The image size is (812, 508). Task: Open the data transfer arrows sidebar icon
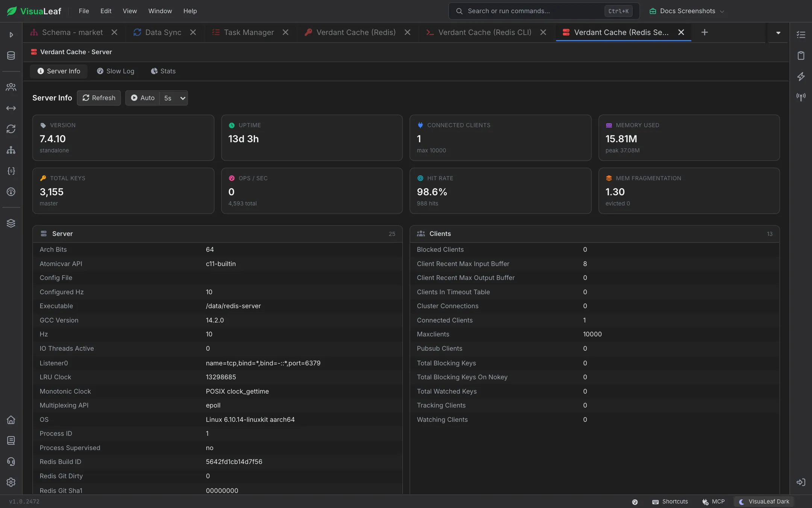click(x=11, y=108)
